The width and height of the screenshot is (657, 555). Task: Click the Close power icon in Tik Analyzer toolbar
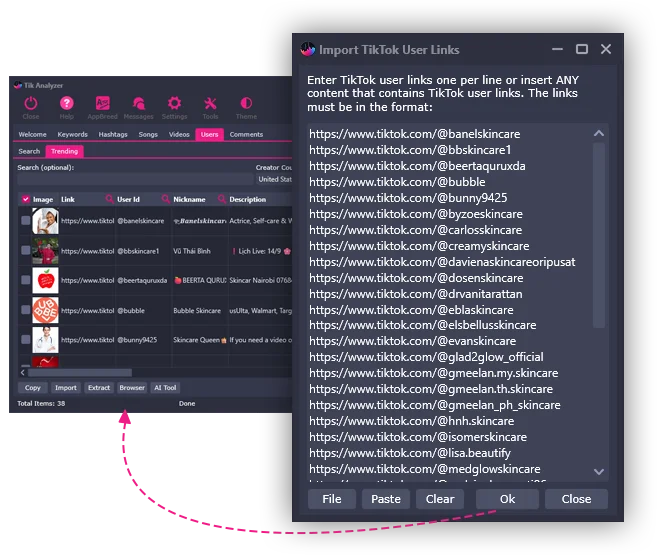(31, 103)
